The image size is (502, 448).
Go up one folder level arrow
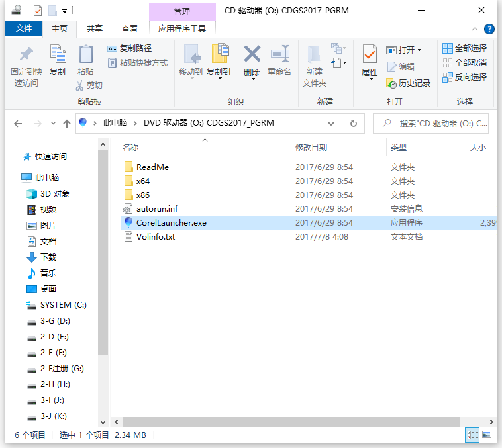pos(67,124)
